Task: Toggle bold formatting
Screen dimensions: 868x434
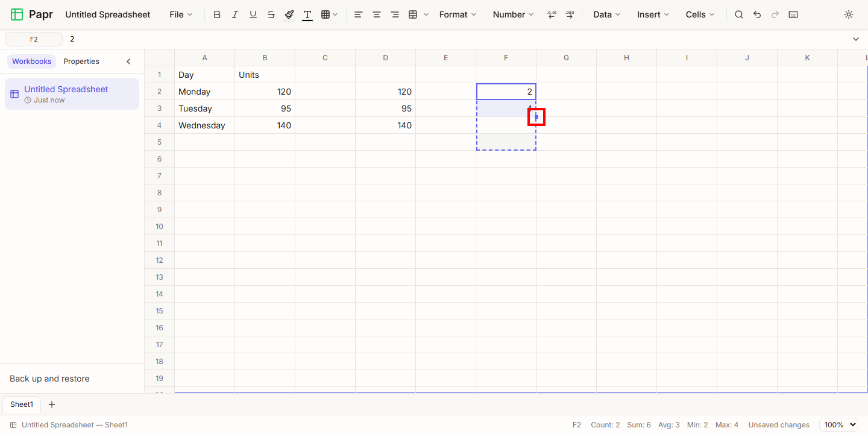Action: [217, 14]
